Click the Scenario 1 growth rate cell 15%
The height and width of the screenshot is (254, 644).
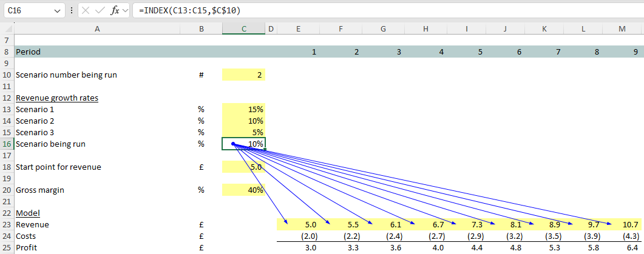pos(243,110)
